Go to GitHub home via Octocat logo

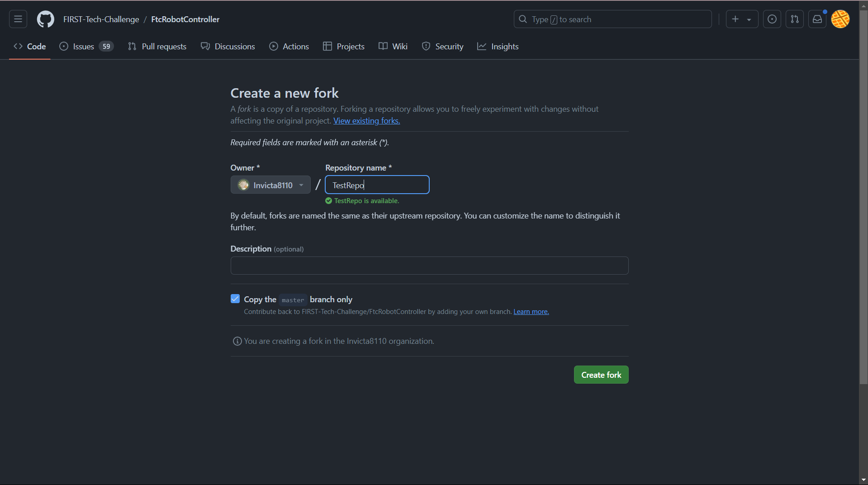coord(45,19)
